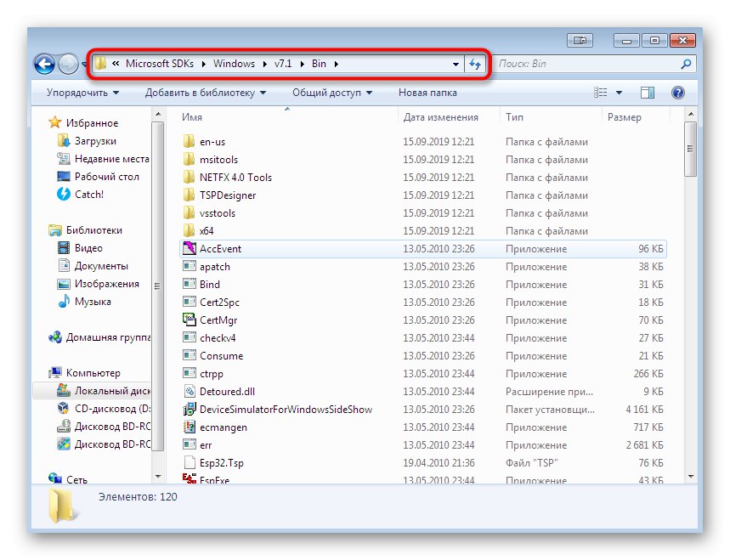Select the NETFX 4.0 Tools folder name
730x560 pixels.
(235, 178)
